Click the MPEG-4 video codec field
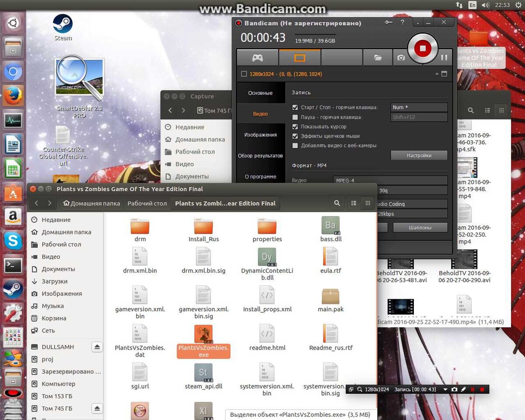The image size is (525, 420). coord(390,180)
